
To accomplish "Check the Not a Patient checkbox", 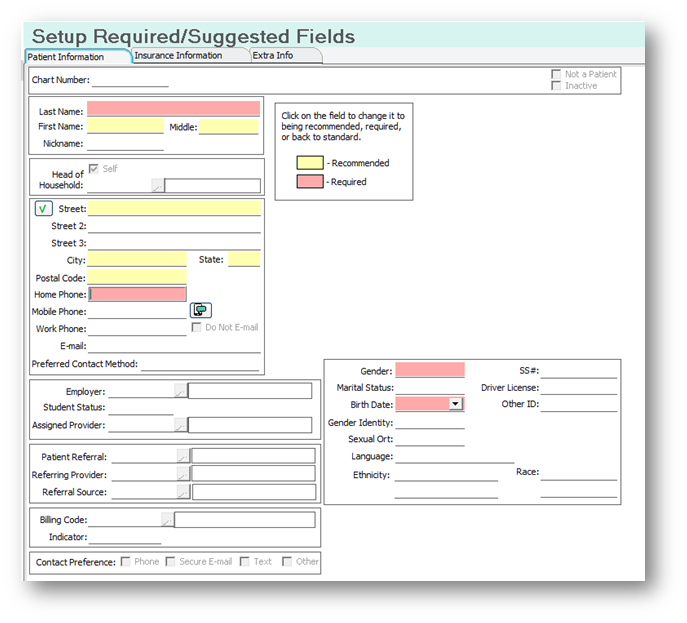I will coord(556,75).
